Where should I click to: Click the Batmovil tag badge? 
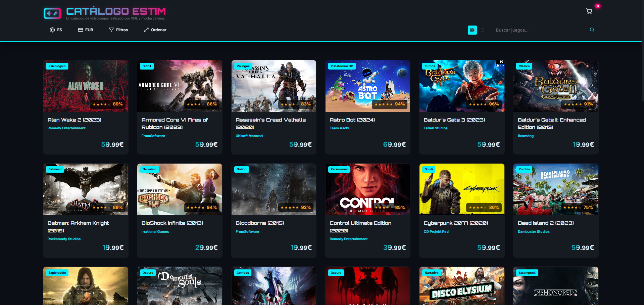pos(55,169)
